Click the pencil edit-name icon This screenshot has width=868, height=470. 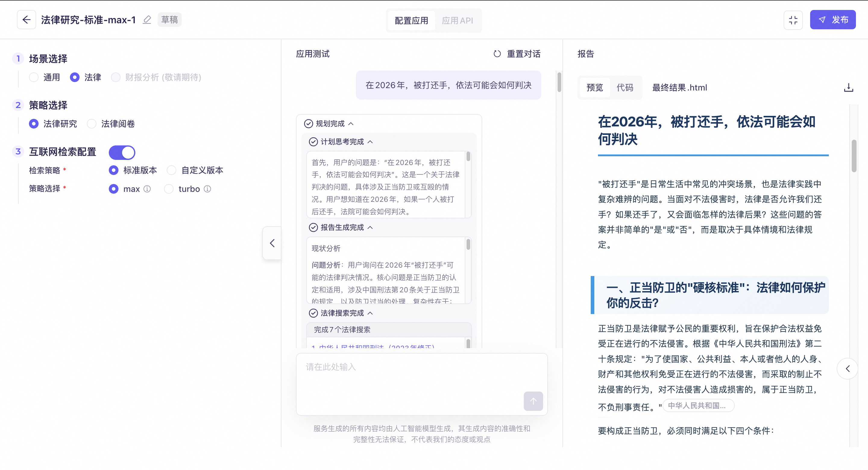point(147,20)
